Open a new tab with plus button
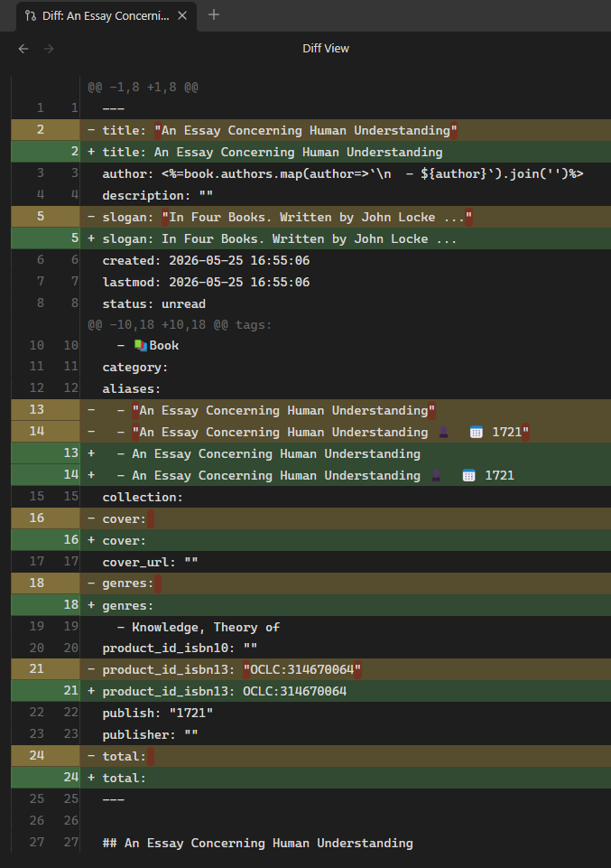Image resolution: width=611 pixels, height=868 pixels. tap(213, 15)
